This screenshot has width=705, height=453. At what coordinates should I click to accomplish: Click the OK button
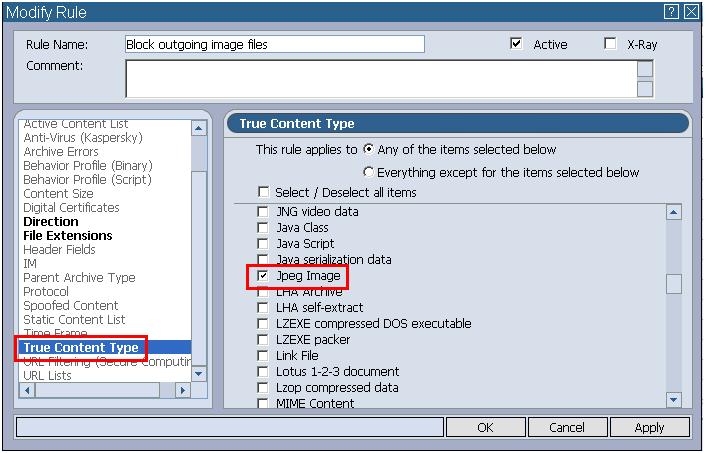485,427
